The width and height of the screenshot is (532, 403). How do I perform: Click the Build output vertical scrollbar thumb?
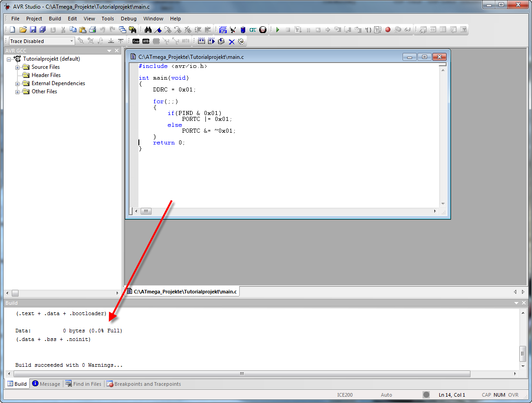click(523, 354)
